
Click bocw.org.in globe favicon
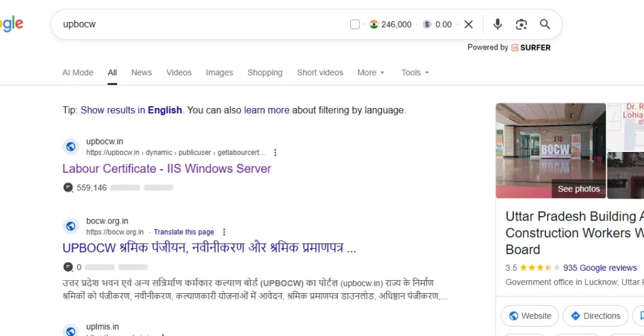[x=70, y=226]
